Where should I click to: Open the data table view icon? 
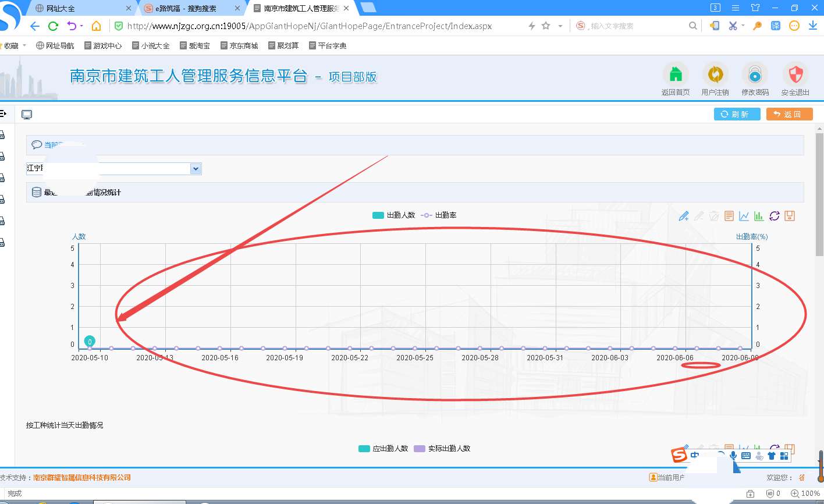pos(729,216)
